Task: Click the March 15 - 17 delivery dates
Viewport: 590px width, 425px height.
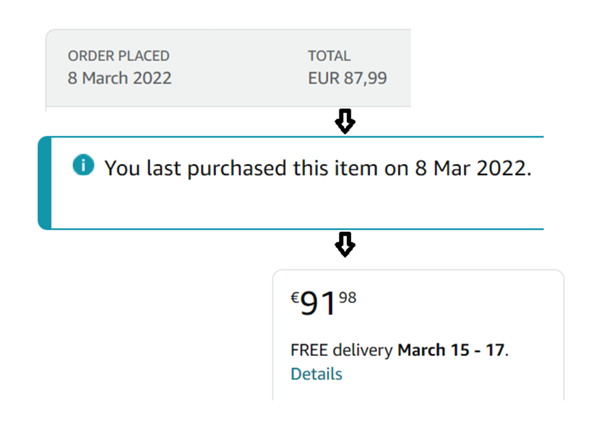Action: tap(451, 350)
